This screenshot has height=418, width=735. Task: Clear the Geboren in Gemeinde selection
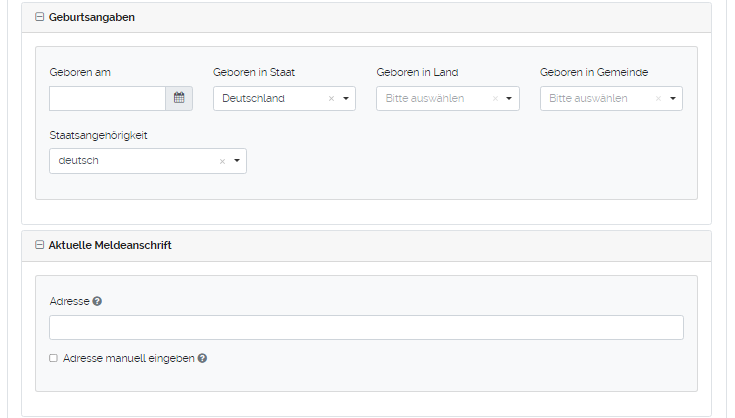[x=658, y=99]
